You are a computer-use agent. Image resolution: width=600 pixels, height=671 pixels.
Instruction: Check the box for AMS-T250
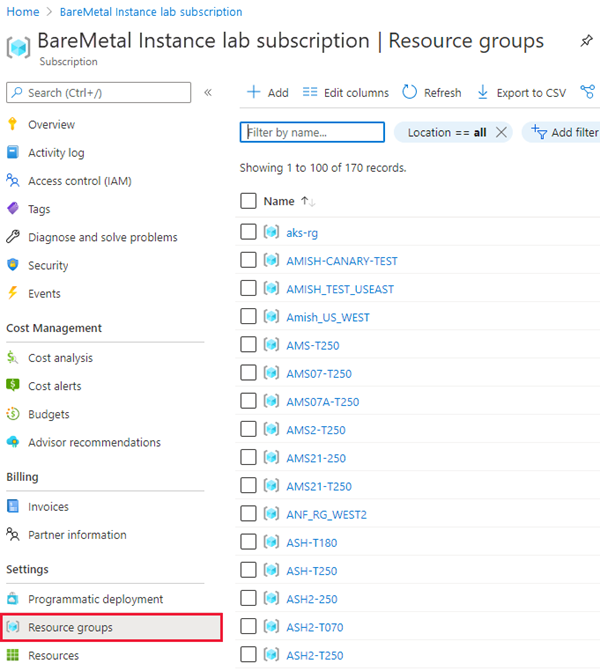point(248,345)
